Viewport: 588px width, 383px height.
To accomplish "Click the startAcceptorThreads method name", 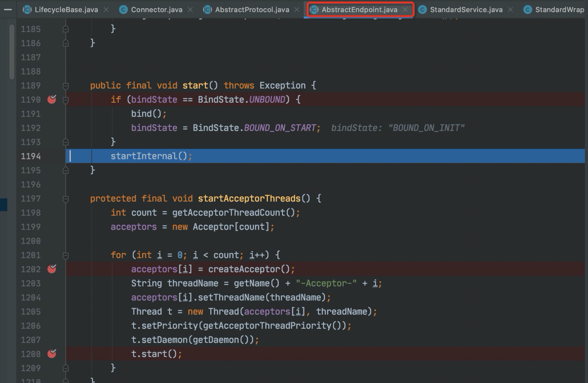I will coord(249,198).
